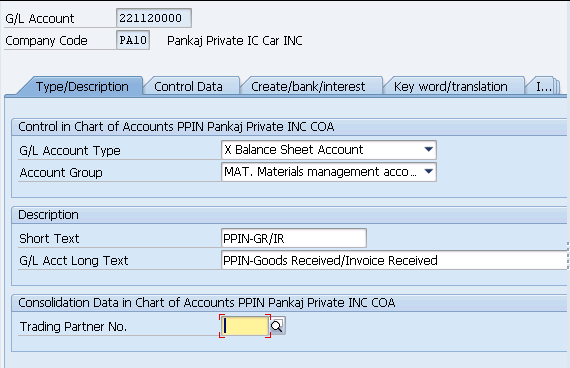Click the Pankaj Private IC Car INC text
Viewport: 570px width, 368px height.
(x=235, y=40)
